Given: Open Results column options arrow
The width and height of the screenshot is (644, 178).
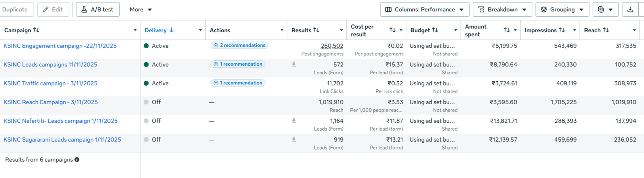Looking at the screenshot, I should [341, 30].
